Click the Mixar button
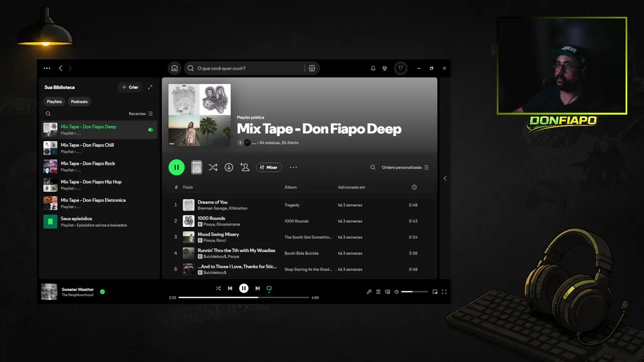 (x=269, y=167)
